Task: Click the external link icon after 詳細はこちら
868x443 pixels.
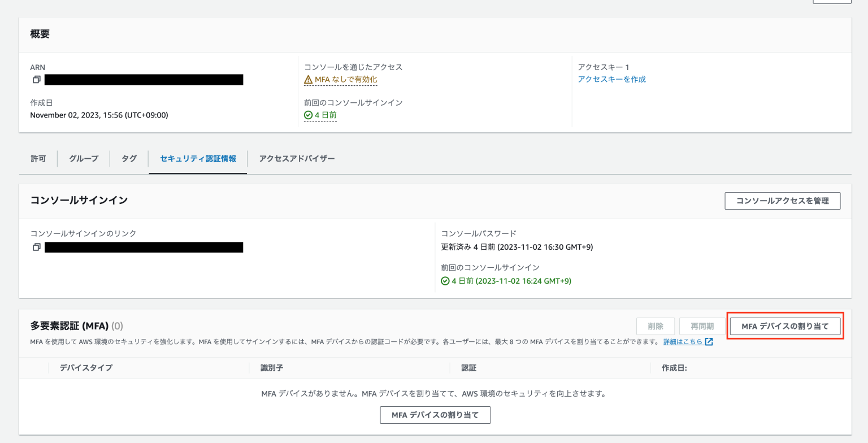Action: coord(709,341)
